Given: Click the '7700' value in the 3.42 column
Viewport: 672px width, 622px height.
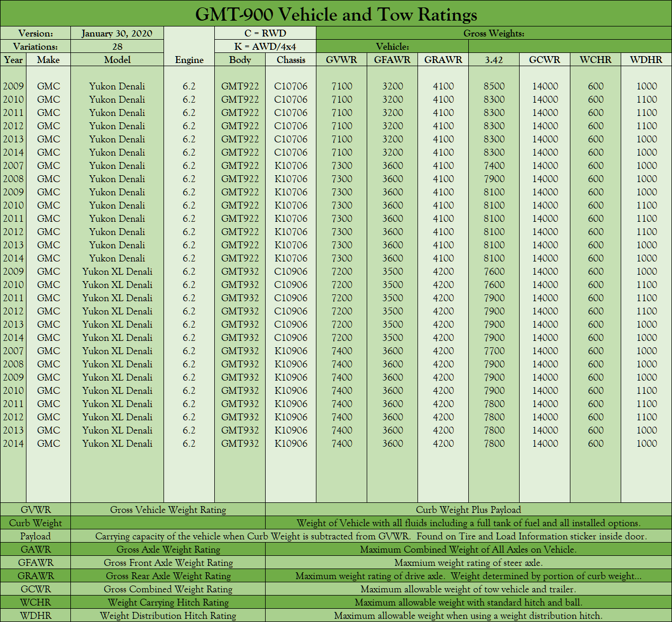Looking at the screenshot, I should coord(494,351).
